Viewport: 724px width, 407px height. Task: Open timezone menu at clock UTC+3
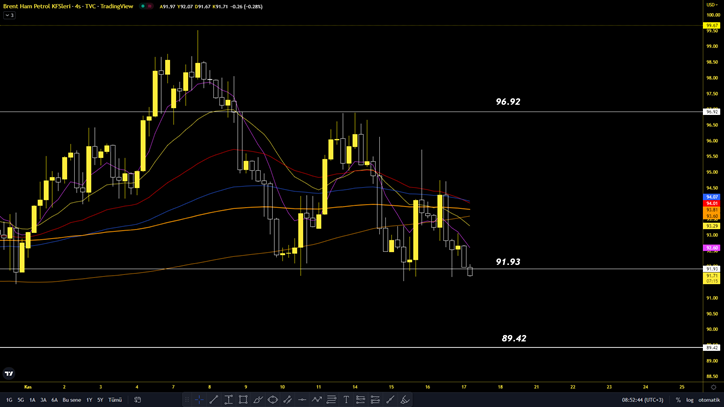click(x=642, y=399)
